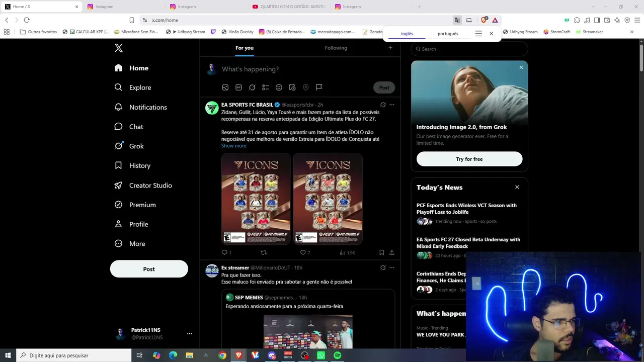
Task: Click the X search box
Action: tap(469, 49)
